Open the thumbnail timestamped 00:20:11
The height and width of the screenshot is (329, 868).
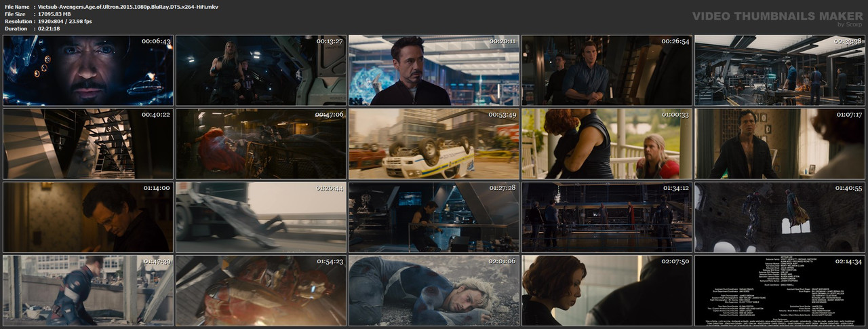pyautogui.click(x=434, y=71)
